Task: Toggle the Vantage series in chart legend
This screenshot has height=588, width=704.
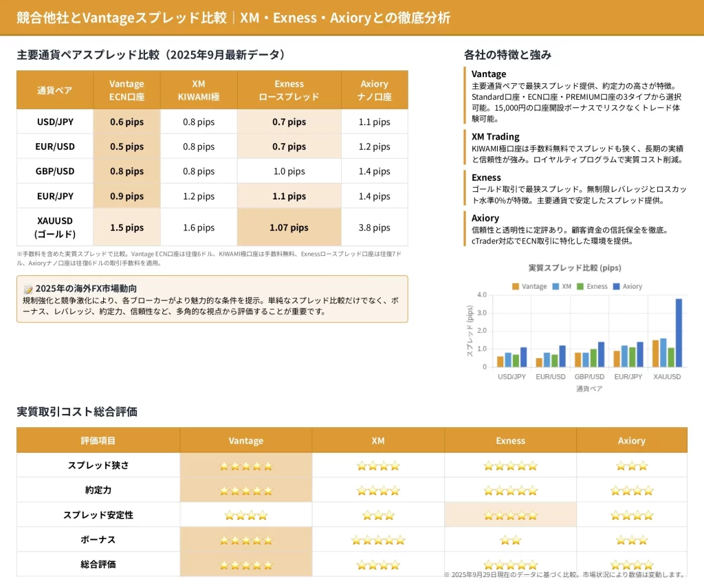Action: click(x=529, y=286)
